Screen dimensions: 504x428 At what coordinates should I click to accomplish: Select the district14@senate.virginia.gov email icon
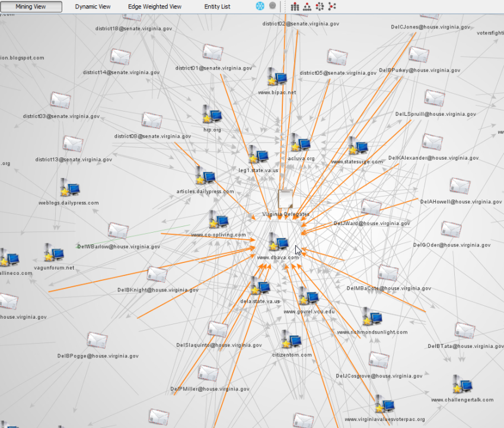(120, 57)
